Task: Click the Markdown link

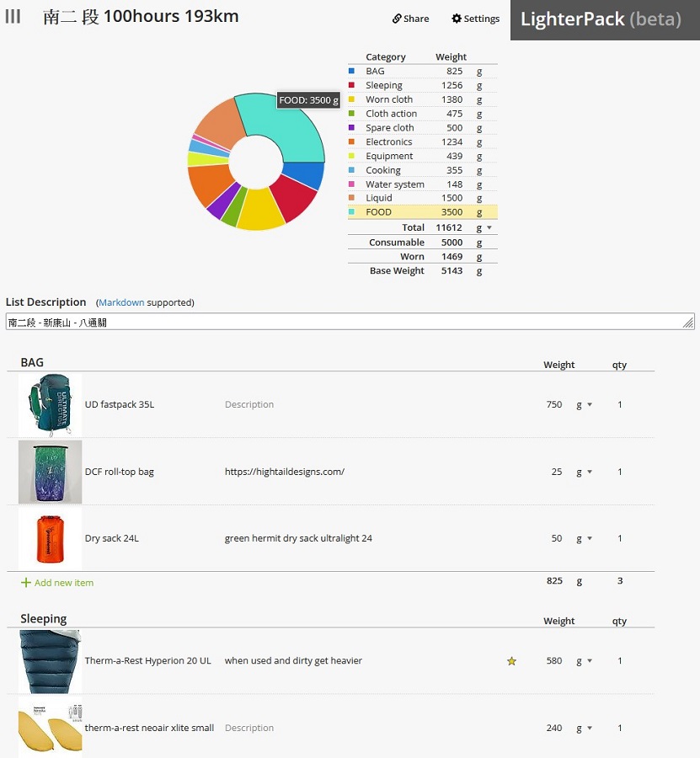Action: tap(121, 302)
